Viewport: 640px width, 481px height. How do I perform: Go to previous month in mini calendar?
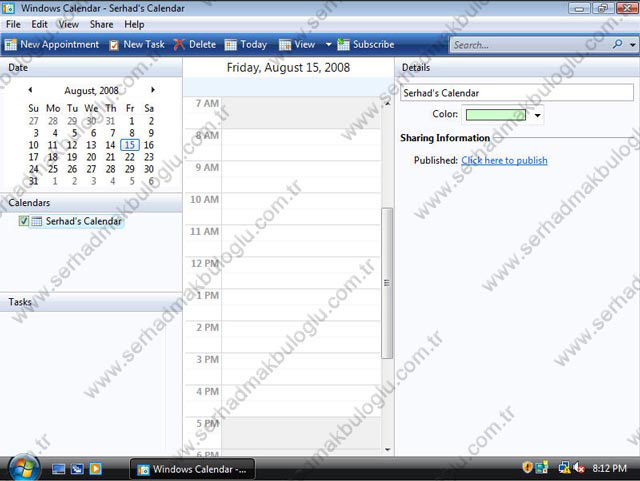click(30, 90)
